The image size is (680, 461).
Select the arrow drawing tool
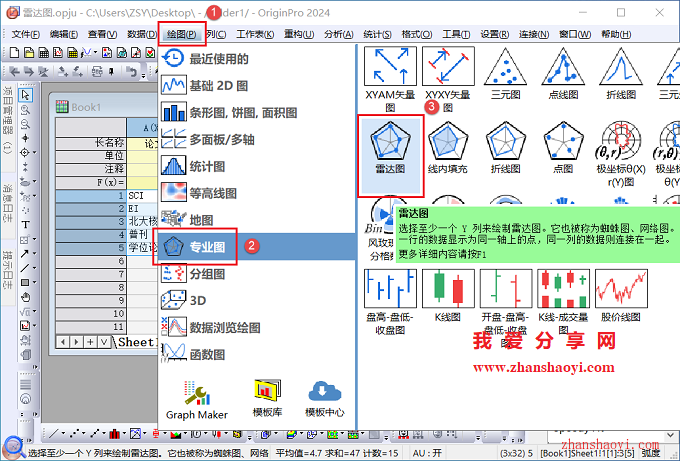coord(25,254)
